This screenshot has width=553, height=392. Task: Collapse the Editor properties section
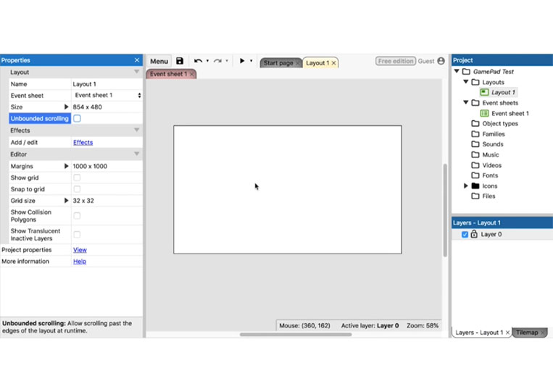click(x=136, y=154)
